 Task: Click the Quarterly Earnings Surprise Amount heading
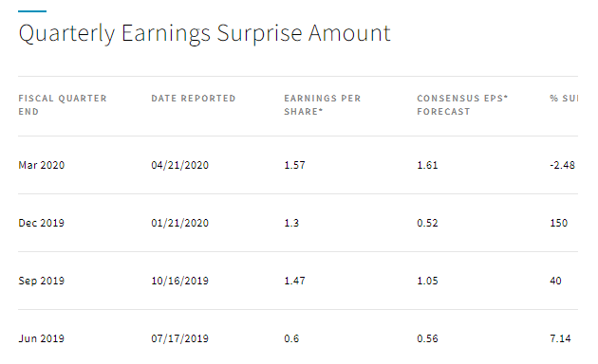click(204, 33)
